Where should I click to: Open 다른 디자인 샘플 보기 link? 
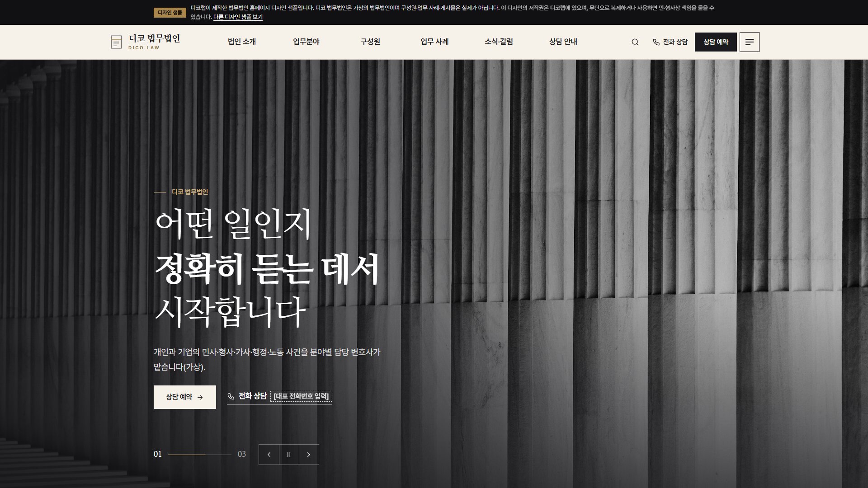point(238,17)
